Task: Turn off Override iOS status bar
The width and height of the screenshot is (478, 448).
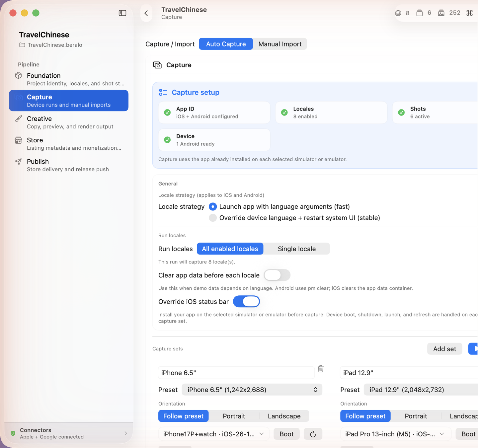Action: (x=246, y=302)
